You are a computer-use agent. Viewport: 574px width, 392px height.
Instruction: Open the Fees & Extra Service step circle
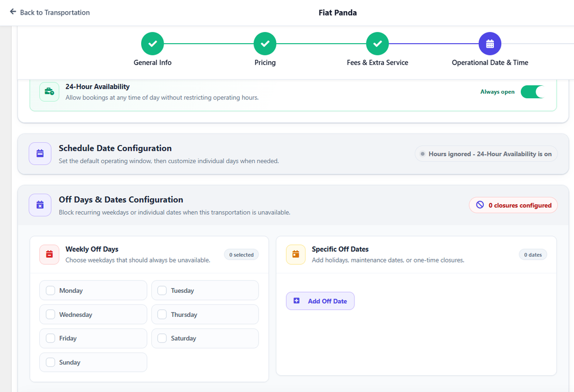(377, 44)
